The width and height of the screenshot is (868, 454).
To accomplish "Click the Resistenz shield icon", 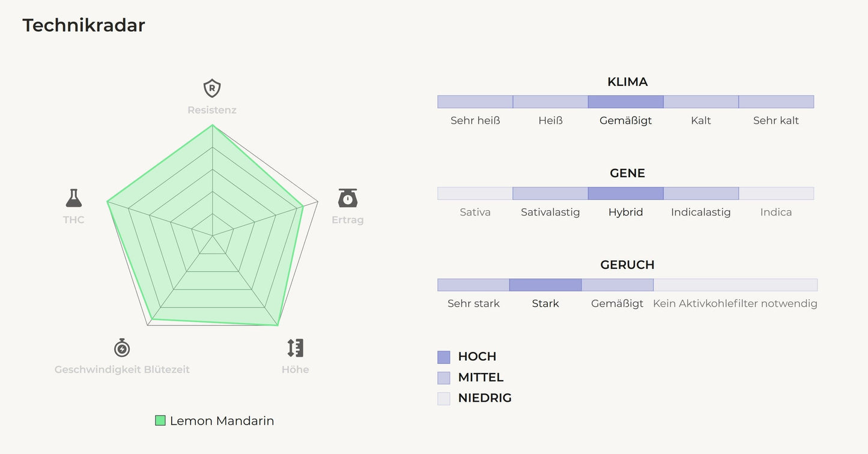I will (x=212, y=89).
